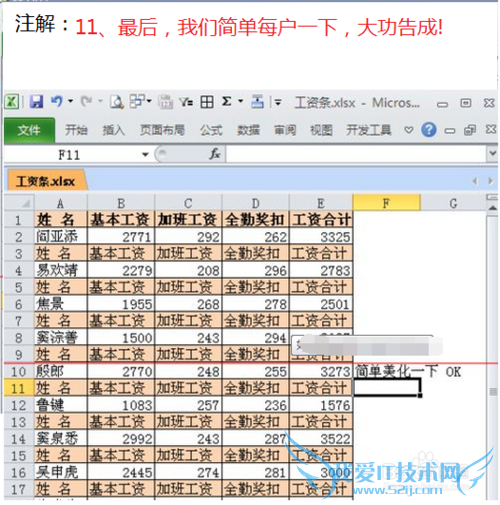
Task: Open the AutoSum dropdown arrow
Action: pyautogui.click(x=241, y=101)
